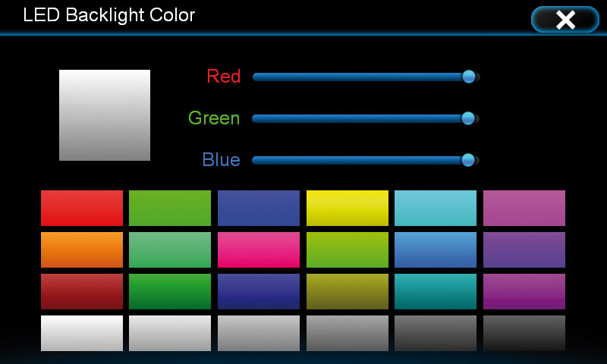
Task: Close the LED Backlight Color dialog
Action: [565, 20]
